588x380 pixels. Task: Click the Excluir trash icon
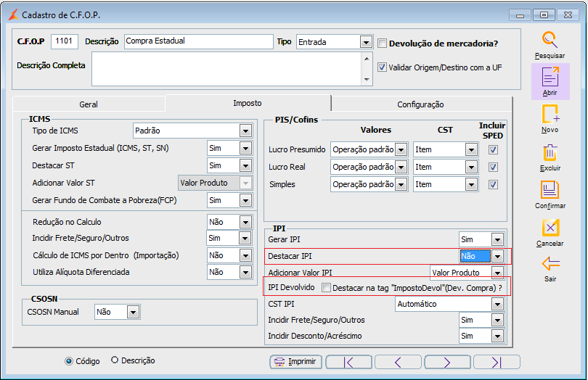(x=550, y=153)
